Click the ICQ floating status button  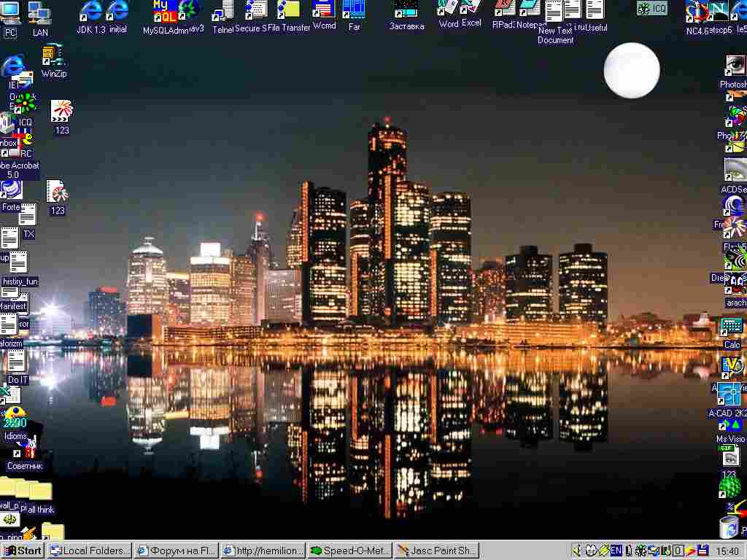[651, 8]
